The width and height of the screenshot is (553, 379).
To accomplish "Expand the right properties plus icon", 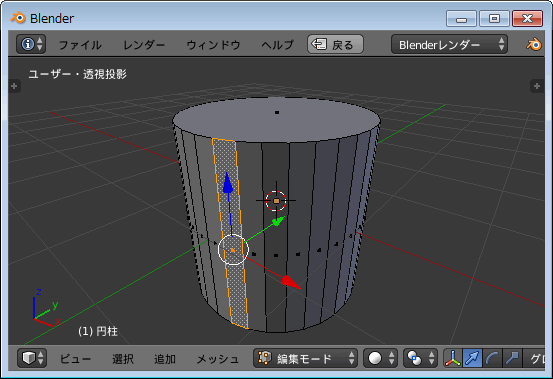I will pos(537,86).
